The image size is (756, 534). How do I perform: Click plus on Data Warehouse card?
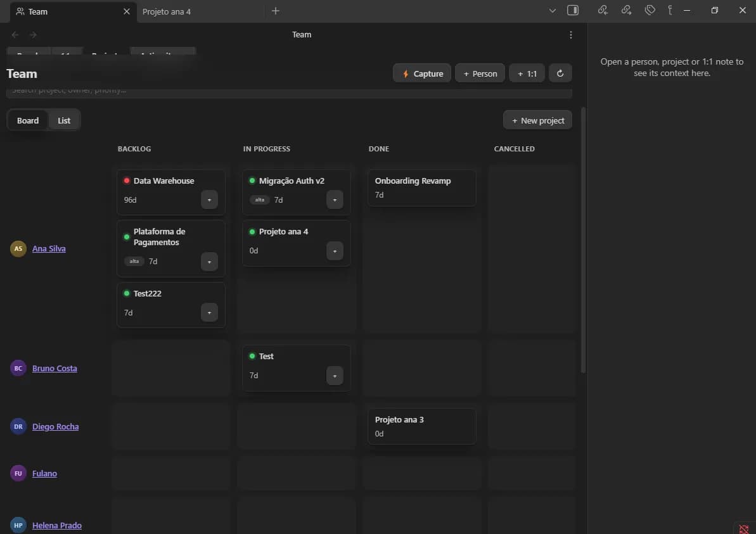pos(209,200)
